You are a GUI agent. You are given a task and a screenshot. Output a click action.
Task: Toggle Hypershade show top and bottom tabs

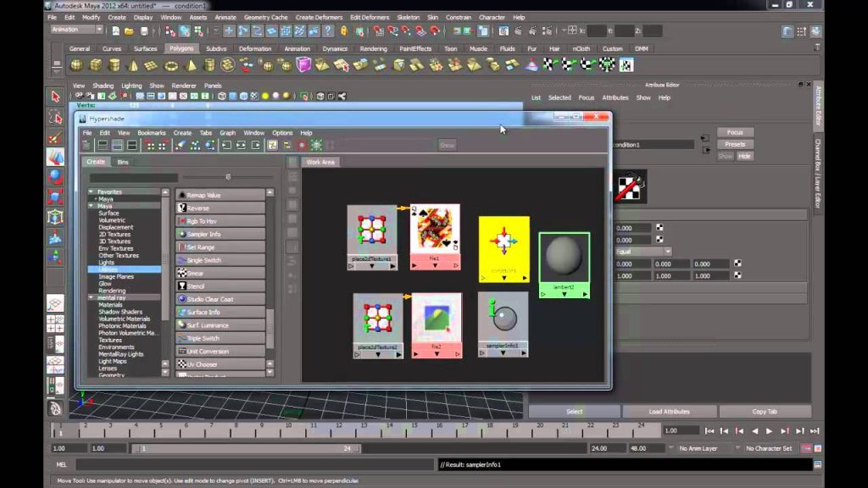click(131, 146)
